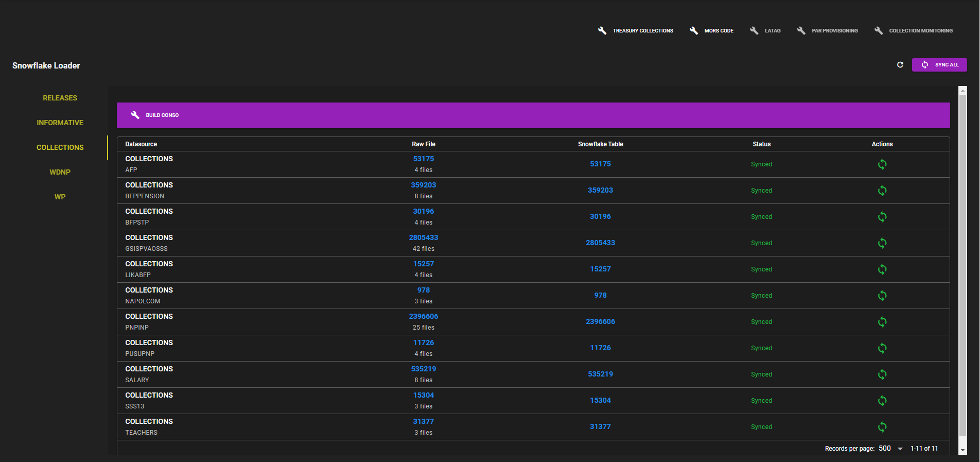
Task: Click sync icon for NAPOLCOM row
Action: tap(882, 296)
